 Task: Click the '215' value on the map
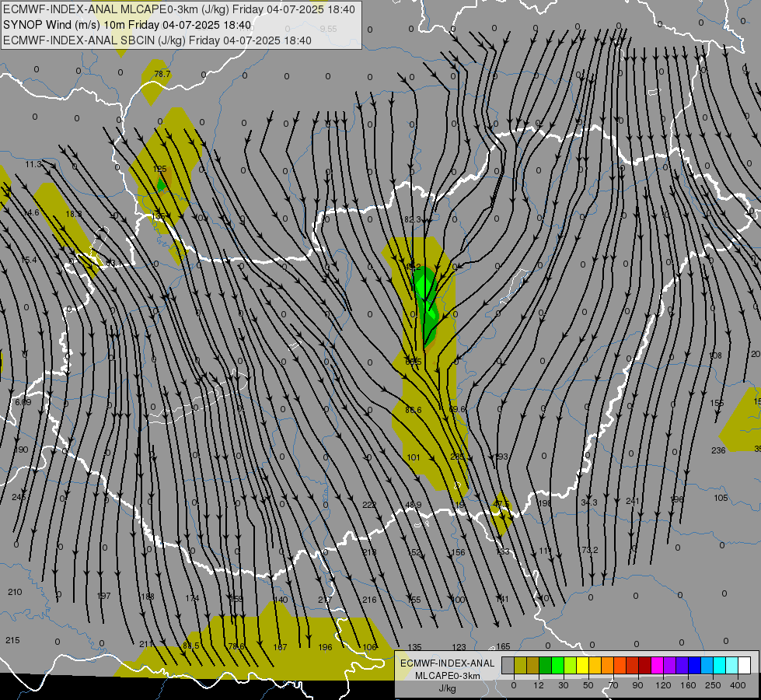click(12, 640)
